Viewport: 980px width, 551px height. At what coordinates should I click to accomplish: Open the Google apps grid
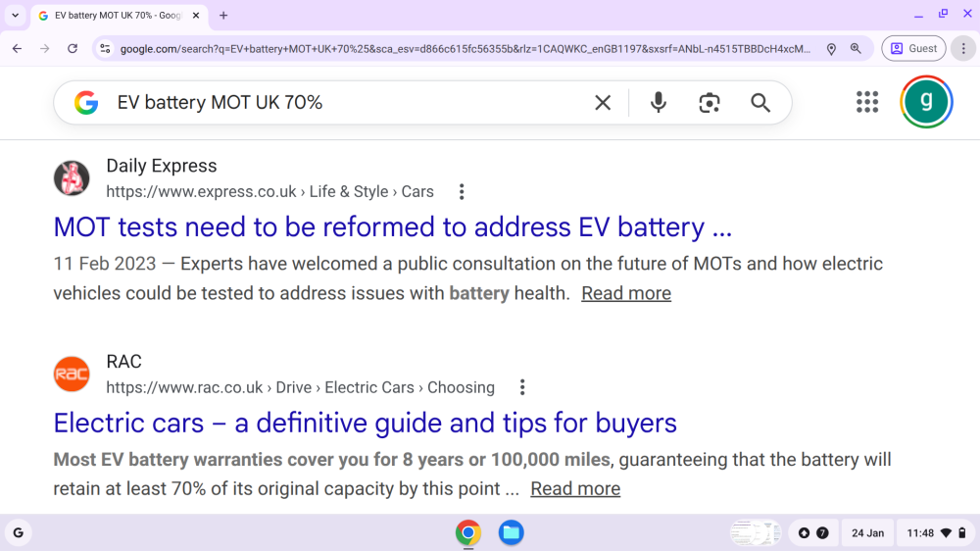coord(867,102)
